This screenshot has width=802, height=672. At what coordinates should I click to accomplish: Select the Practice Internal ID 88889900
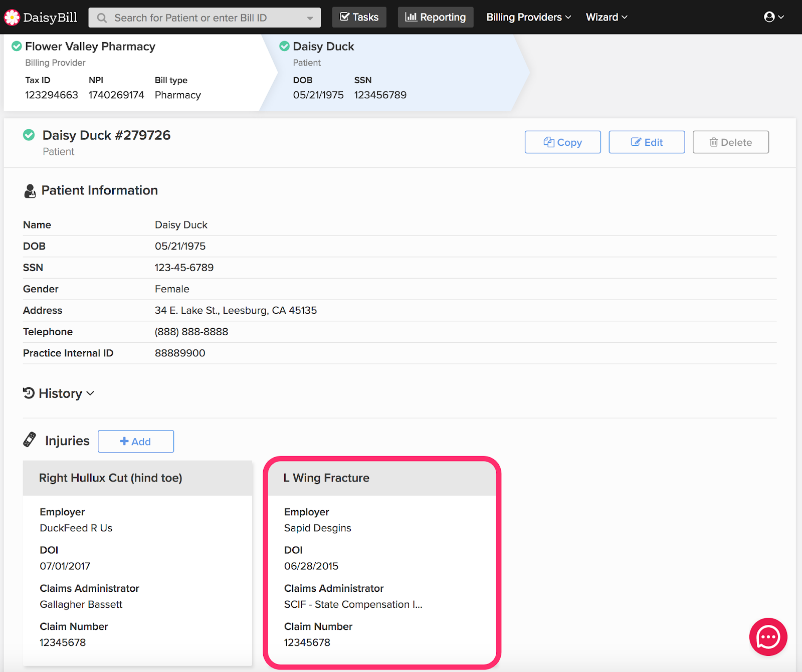point(180,353)
